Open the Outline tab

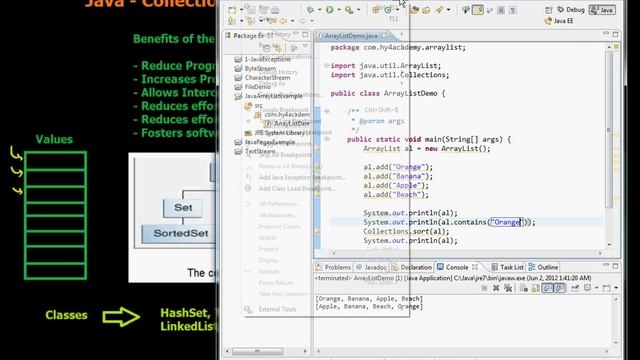(x=543, y=267)
